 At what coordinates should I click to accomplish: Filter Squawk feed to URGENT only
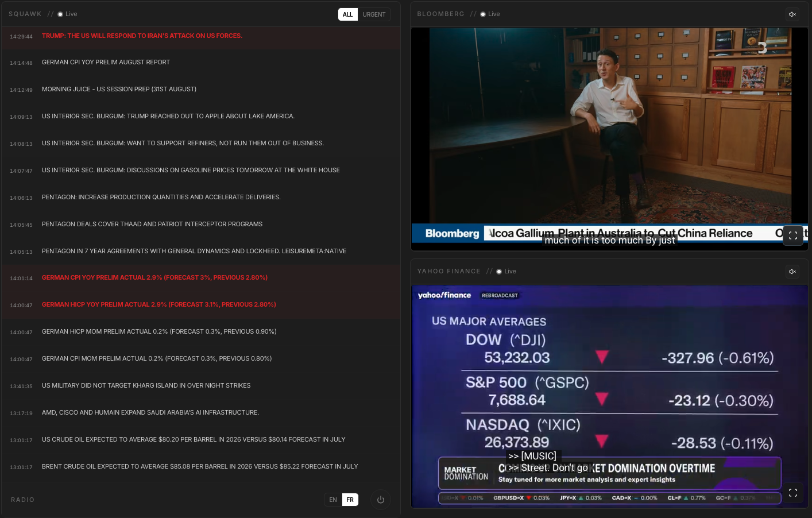pos(374,14)
